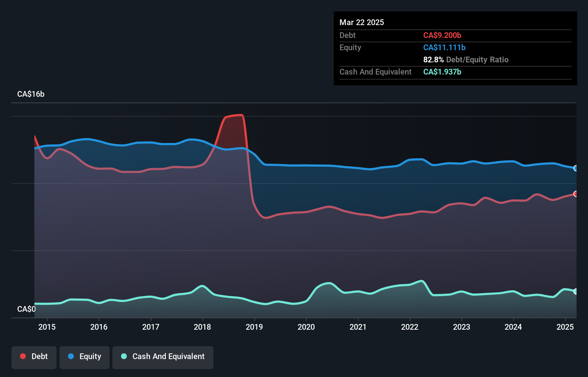The height and width of the screenshot is (377, 588).
Task: Click the CA$11.111b equity value link
Action: click(444, 47)
